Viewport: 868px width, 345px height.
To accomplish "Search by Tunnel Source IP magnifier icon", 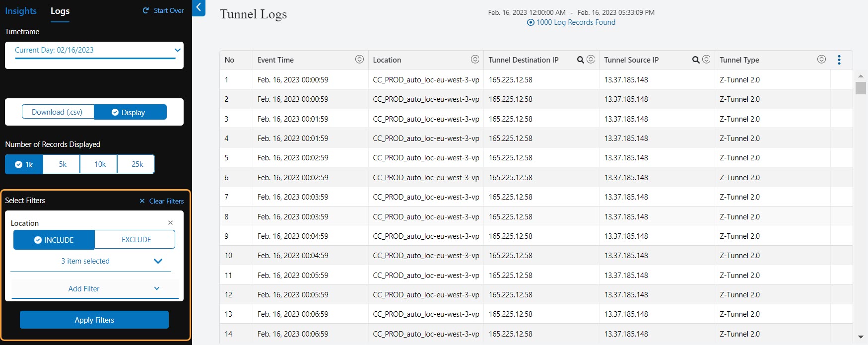I will click(696, 60).
